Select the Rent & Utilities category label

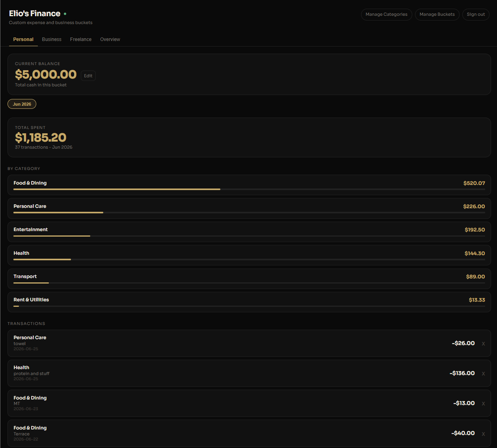click(x=31, y=300)
